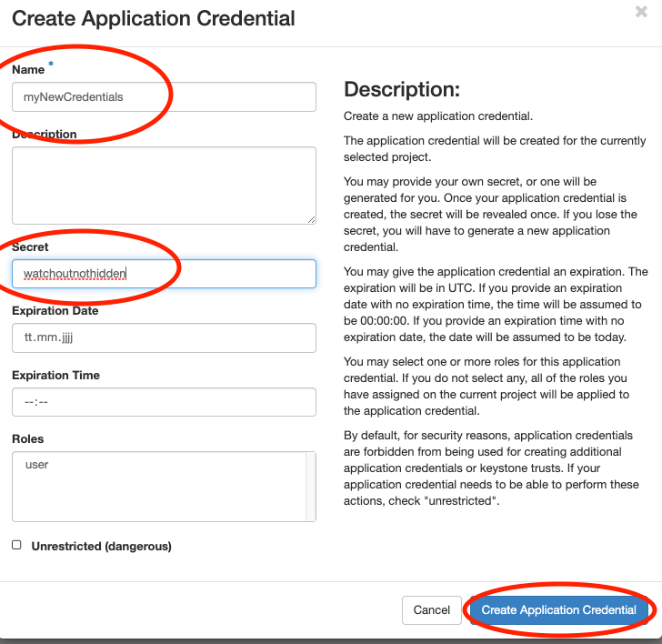The width and height of the screenshot is (662, 644).
Task: Click the Create Application Credential button
Action: click(558, 610)
